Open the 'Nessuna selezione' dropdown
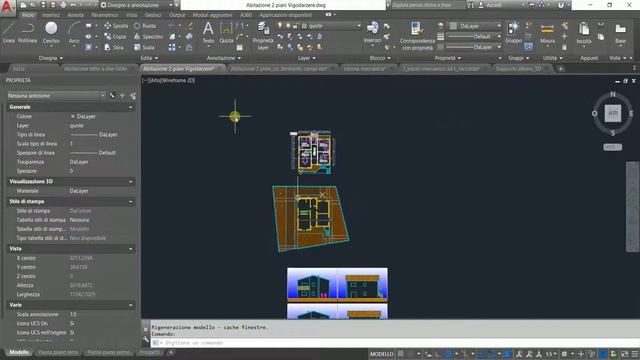The image size is (640, 360). pos(56,96)
